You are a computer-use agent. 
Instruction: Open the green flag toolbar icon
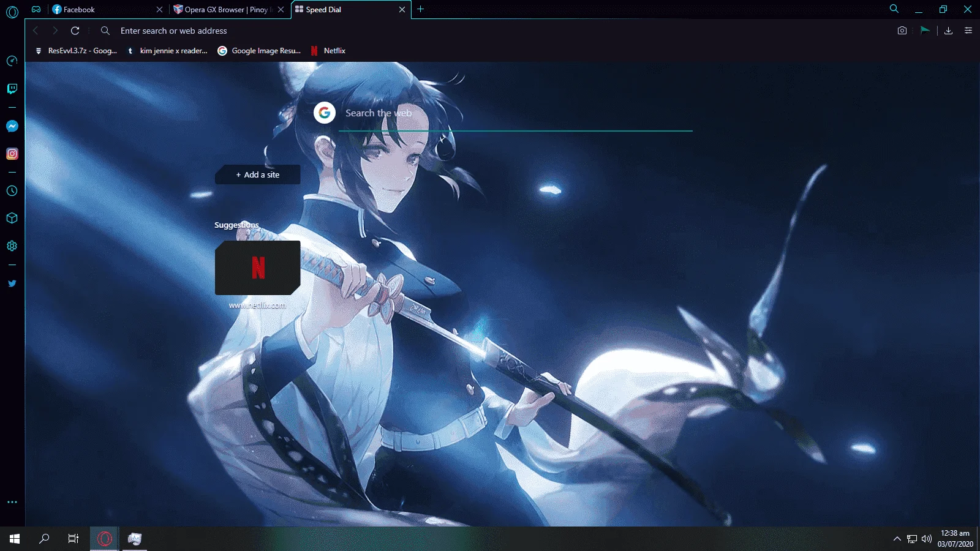tap(925, 31)
